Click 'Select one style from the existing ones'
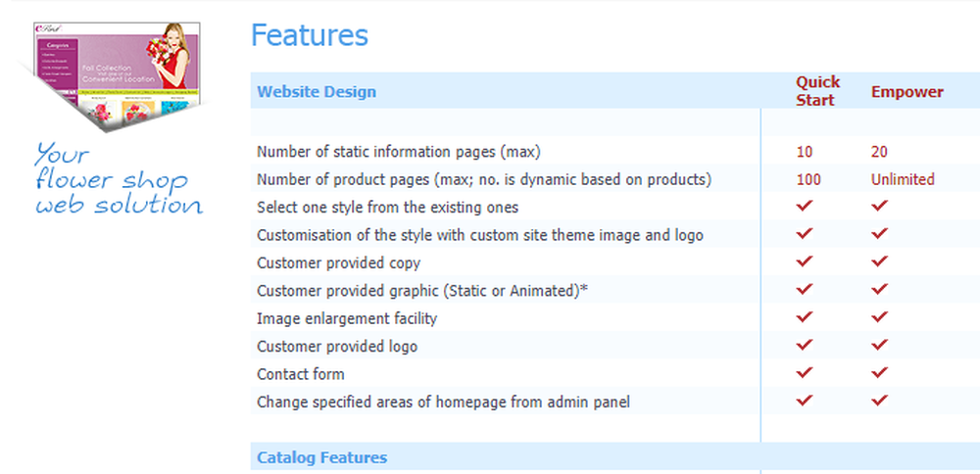 (387, 208)
